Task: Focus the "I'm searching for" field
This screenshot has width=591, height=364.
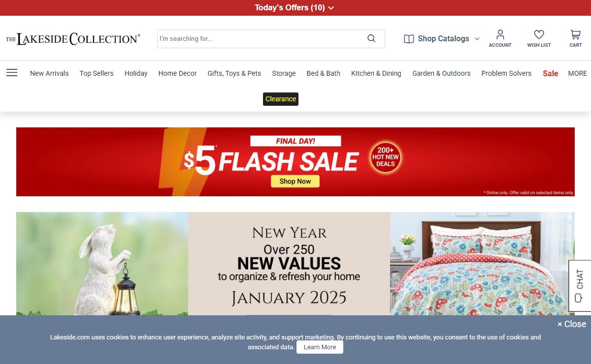Action: click(261, 39)
